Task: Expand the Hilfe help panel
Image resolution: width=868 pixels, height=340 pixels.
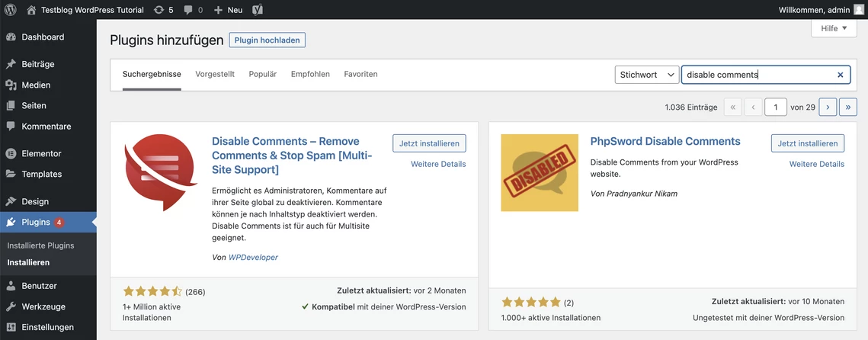Action: pos(834,28)
